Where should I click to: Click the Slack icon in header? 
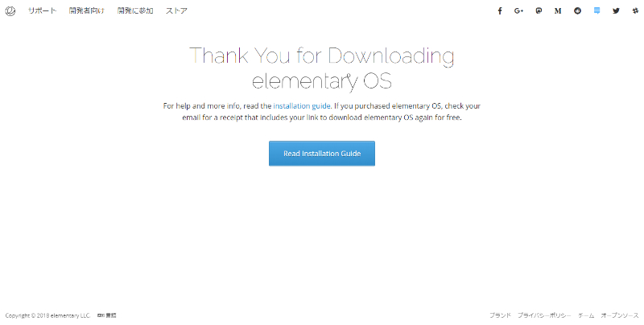635,11
